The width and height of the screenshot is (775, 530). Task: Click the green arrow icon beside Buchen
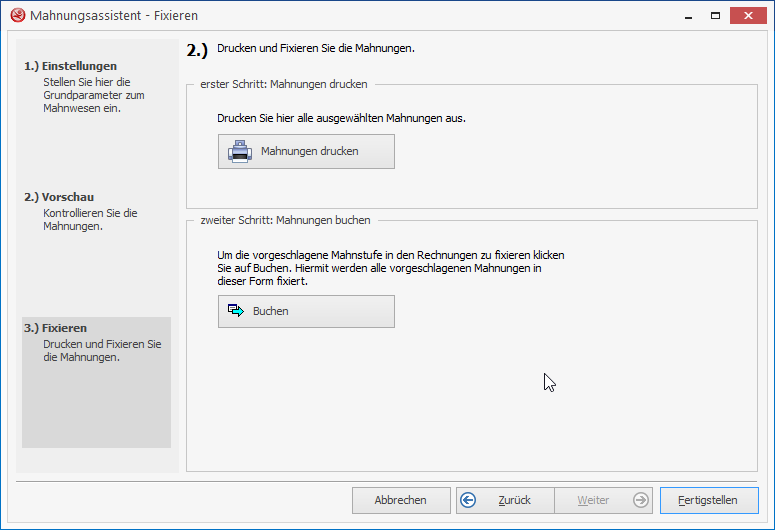(236, 311)
